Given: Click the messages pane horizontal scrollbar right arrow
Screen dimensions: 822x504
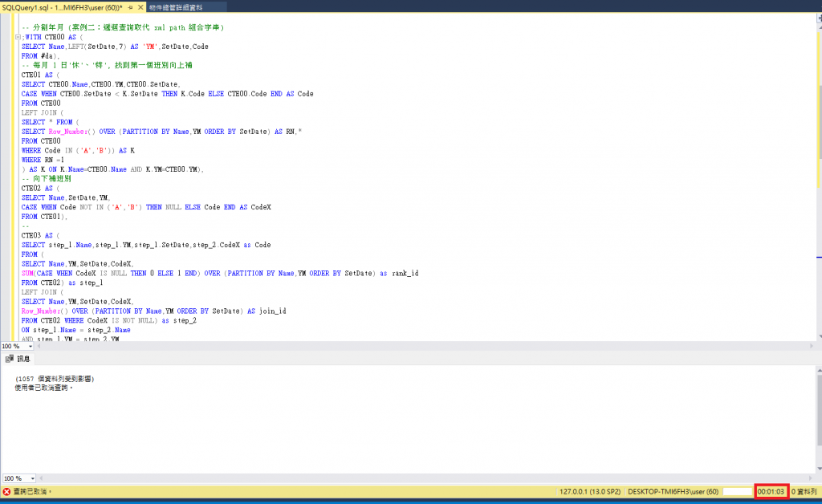Looking at the screenshot, I should 812,478.
